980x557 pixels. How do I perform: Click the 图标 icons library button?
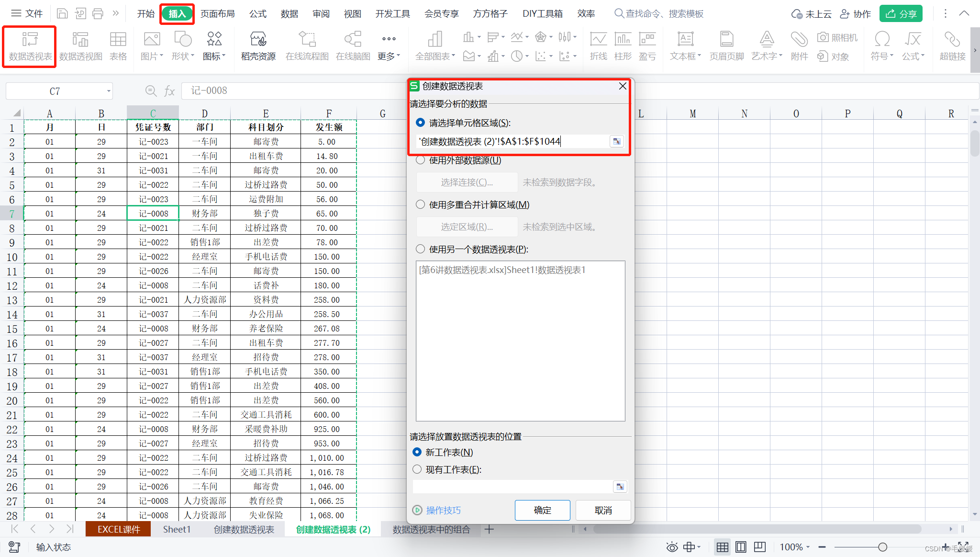click(214, 46)
